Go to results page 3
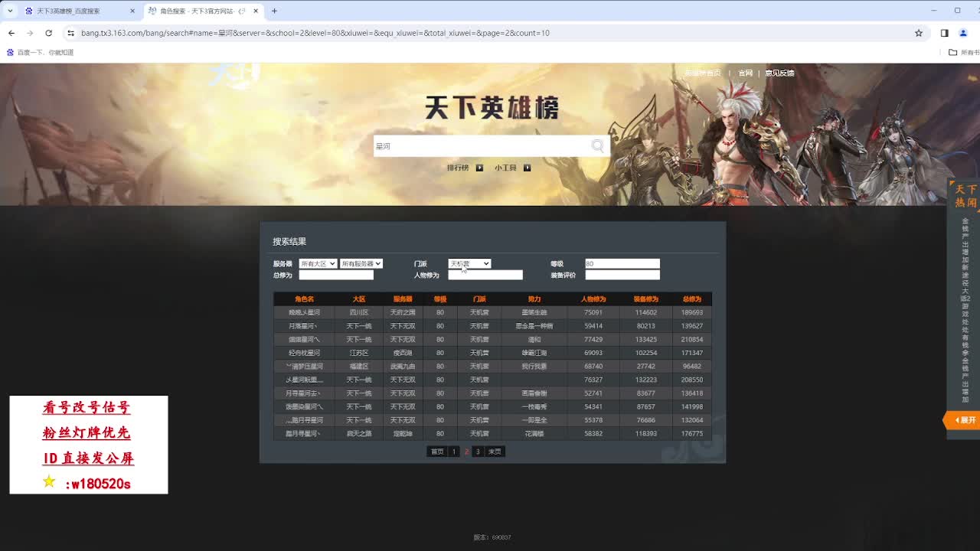This screenshot has width=980, height=551. pos(478,452)
